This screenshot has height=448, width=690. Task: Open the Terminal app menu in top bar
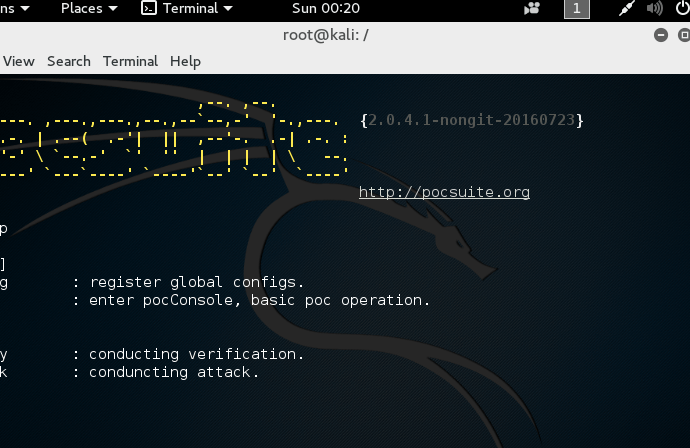click(198, 8)
